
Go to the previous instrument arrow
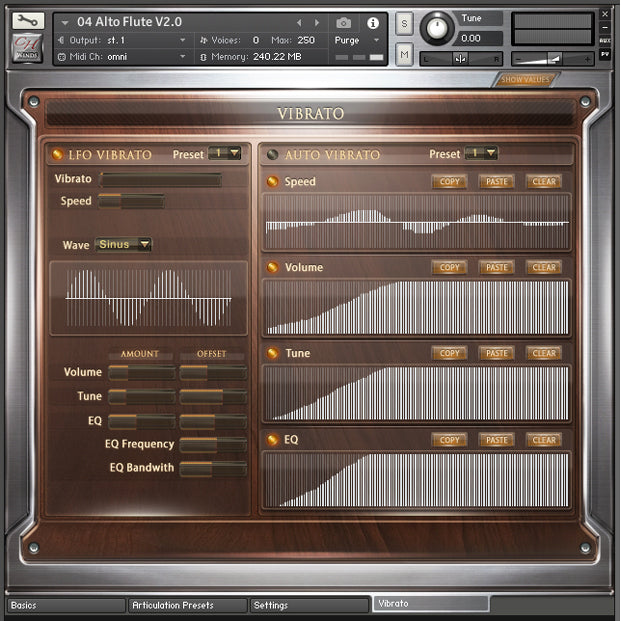(x=298, y=22)
